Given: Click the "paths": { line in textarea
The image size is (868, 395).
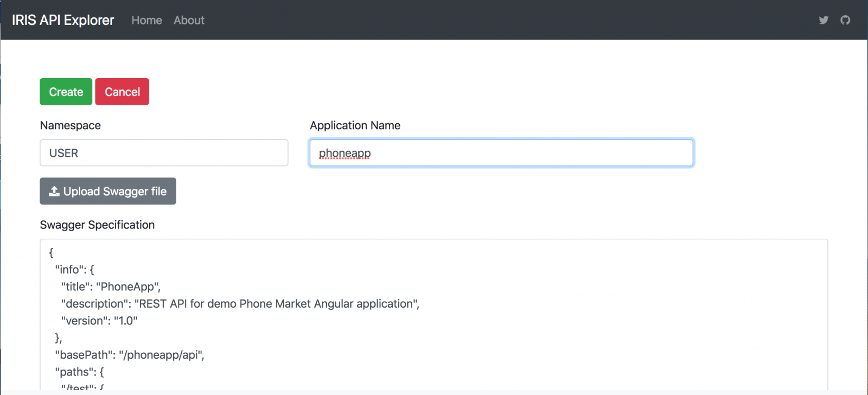Looking at the screenshot, I should click(79, 372).
